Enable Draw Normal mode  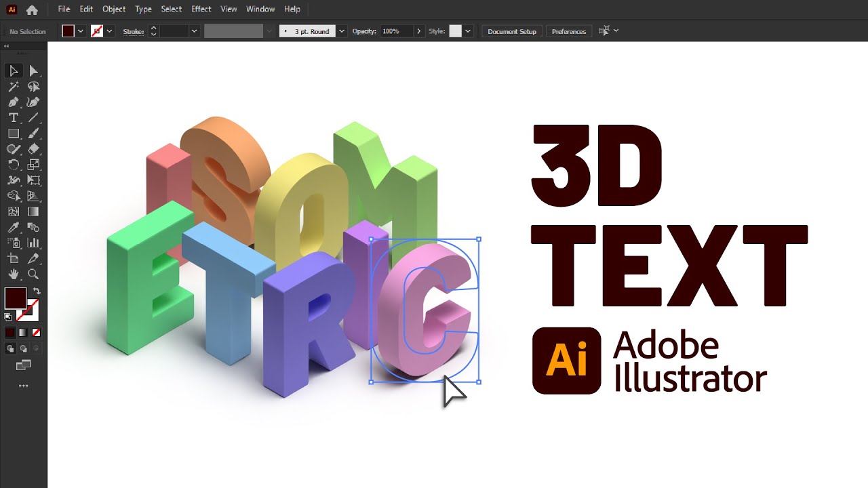tap(10, 348)
